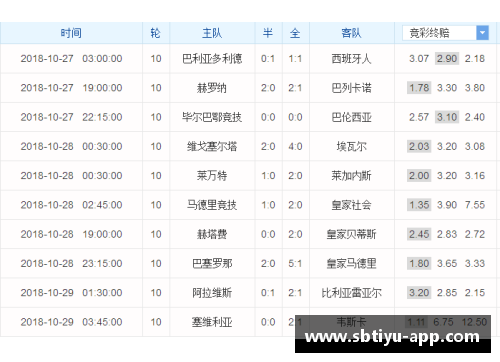The width and height of the screenshot is (500, 362).
Task: Click highlighted odds 3.20 in 阿拉维斯 row
Action: pyautogui.click(x=419, y=293)
